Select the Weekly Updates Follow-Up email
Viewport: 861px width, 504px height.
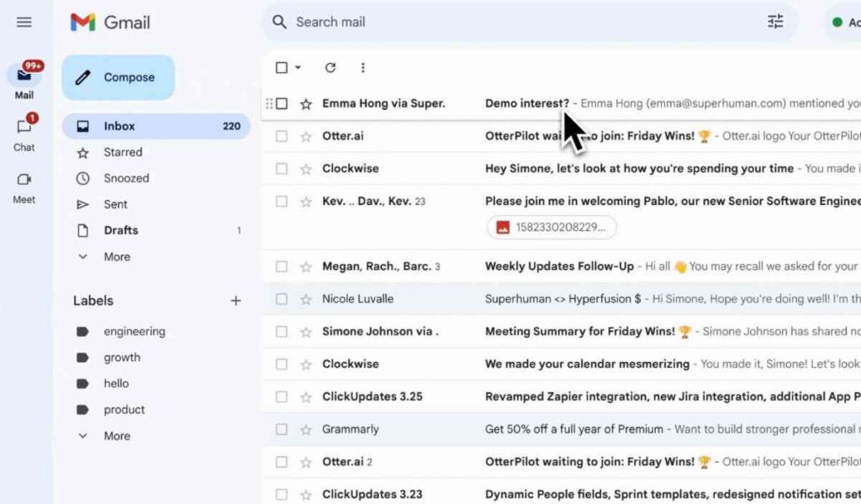282,266
